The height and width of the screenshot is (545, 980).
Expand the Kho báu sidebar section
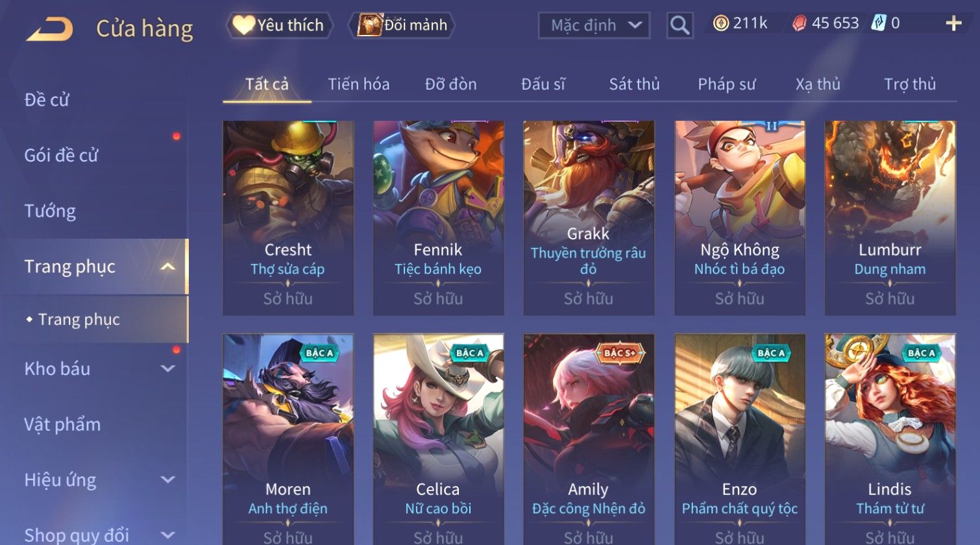click(167, 369)
